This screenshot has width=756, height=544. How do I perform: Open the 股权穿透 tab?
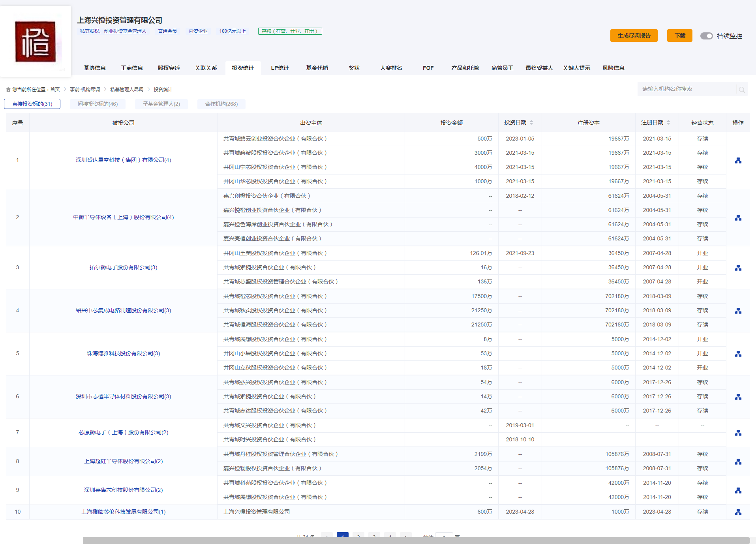(x=169, y=68)
